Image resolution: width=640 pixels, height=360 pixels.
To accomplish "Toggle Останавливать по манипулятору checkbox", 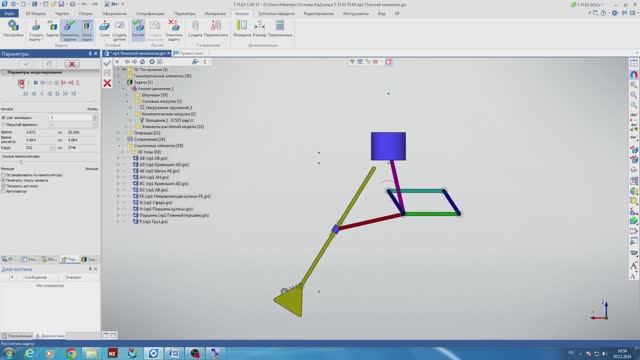I will [x=3, y=175].
